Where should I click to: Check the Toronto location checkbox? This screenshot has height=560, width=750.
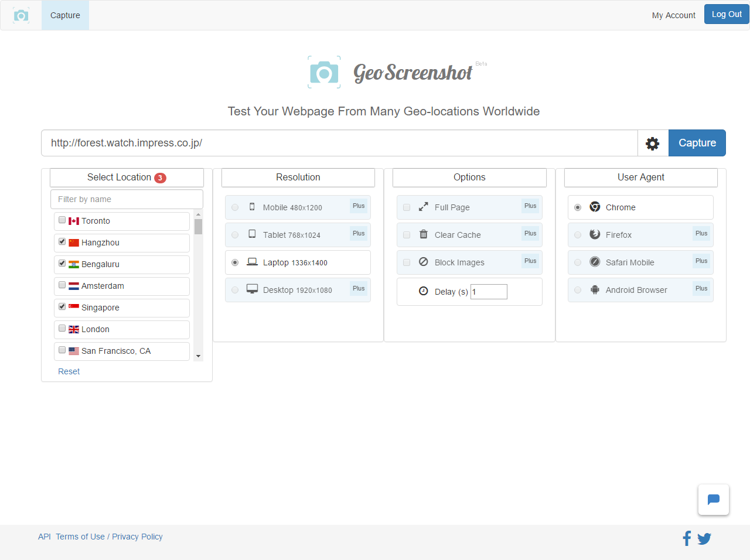tap(62, 220)
